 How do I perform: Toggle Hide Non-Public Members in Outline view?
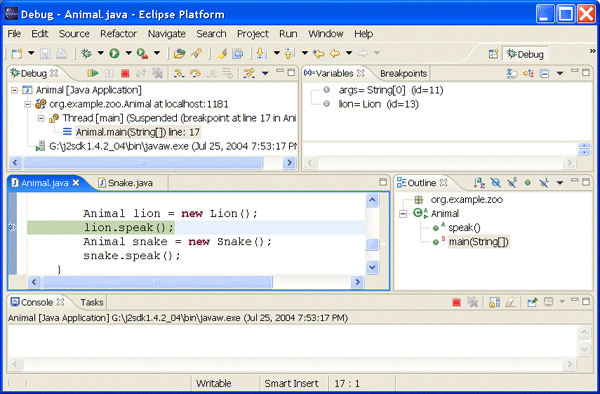click(x=528, y=183)
